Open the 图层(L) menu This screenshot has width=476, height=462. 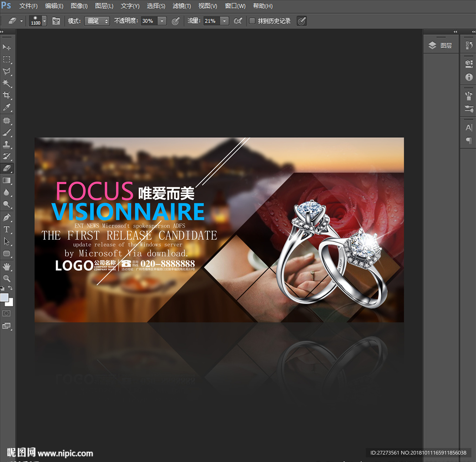tap(104, 6)
